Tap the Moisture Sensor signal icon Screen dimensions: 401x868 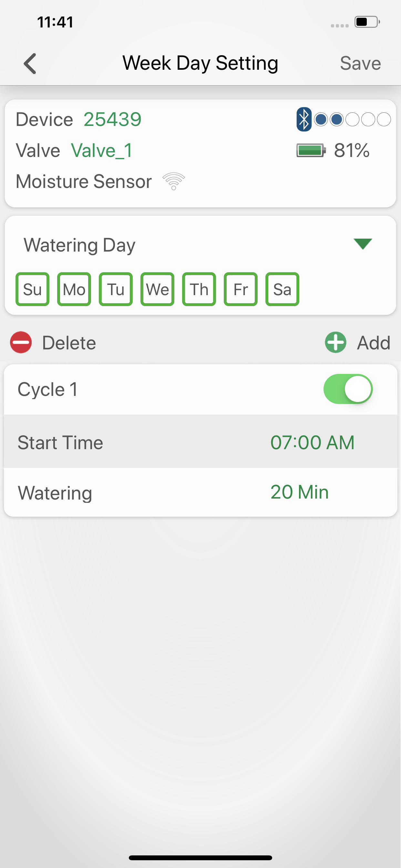click(x=174, y=181)
